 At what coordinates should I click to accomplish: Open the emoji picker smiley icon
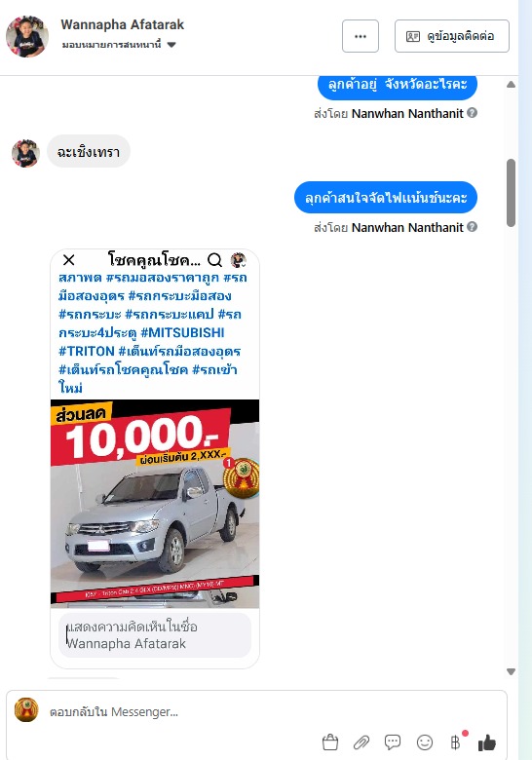[x=425, y=742]
